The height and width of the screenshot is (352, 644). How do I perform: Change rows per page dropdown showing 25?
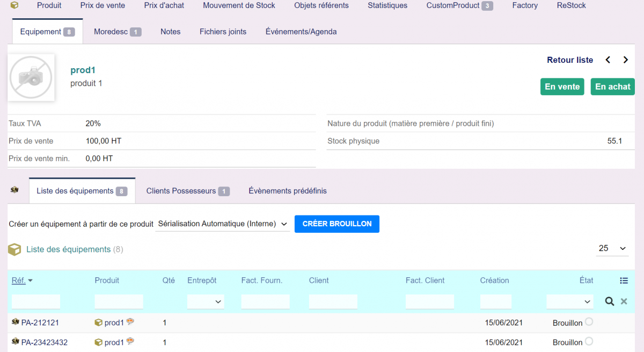612,248
